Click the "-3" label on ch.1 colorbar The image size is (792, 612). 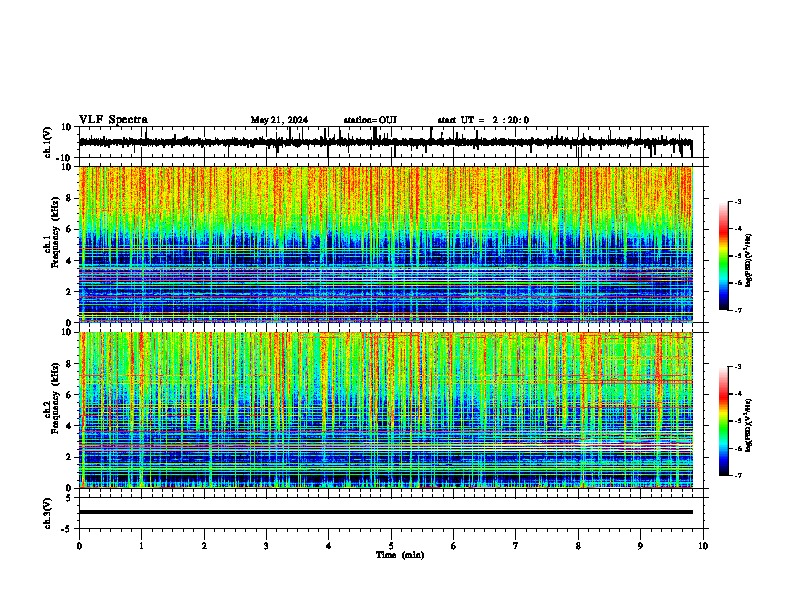click(737, 201)
